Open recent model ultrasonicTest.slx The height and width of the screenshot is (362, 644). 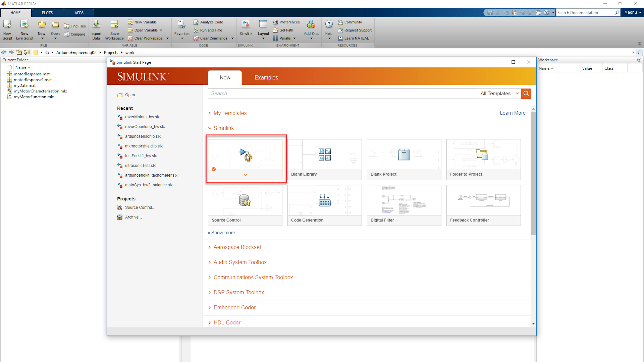(137, 165)
